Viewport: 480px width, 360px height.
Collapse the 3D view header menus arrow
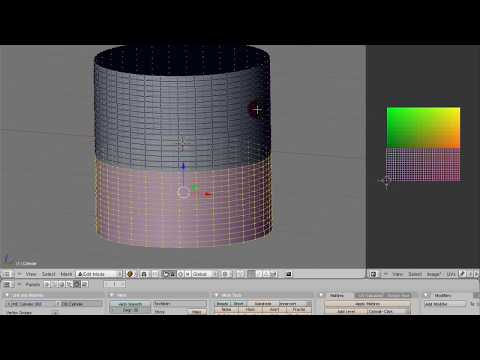pos(19,274)
